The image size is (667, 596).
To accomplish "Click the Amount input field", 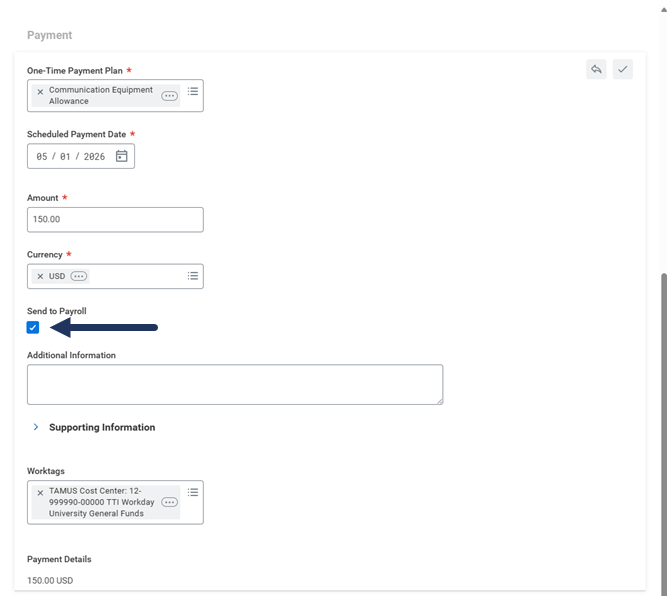I will [115, 220].
